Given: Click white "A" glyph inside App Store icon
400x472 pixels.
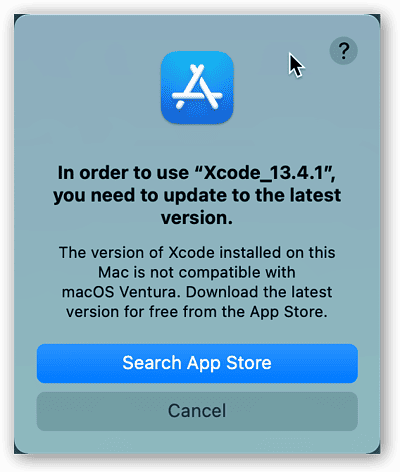Looking at the screenshot, I should coord(197,87).
